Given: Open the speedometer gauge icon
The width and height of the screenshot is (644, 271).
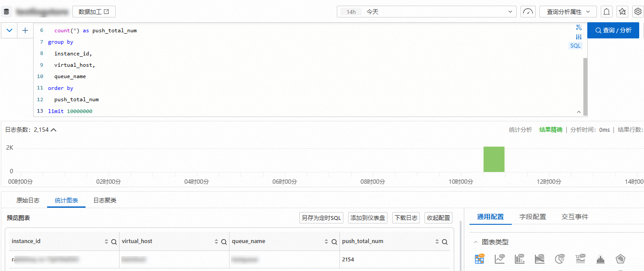Looking at the screenshot, I should tap(528, 12).
